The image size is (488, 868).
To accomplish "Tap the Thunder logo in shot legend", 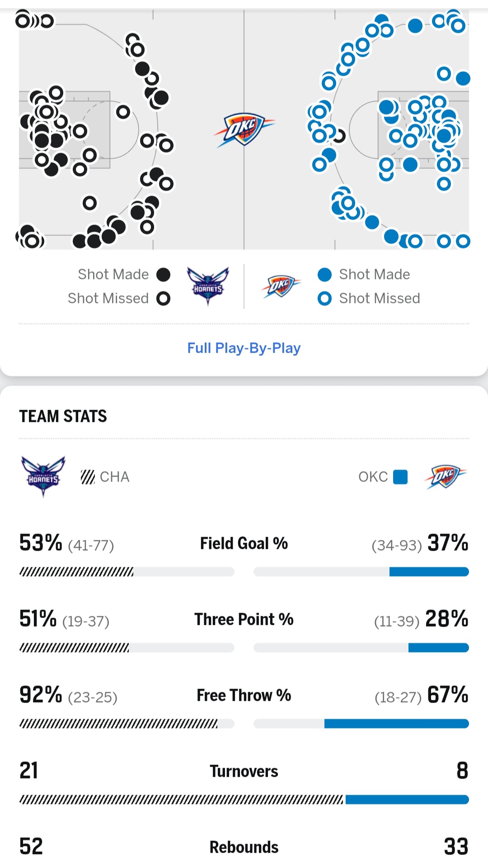I will pos(280,286).
